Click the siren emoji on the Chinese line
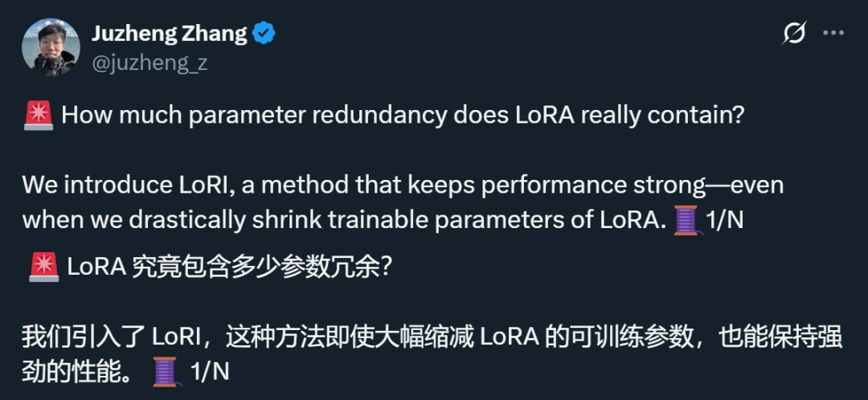Viewport: 868px width, 400px height. [43, 267]
